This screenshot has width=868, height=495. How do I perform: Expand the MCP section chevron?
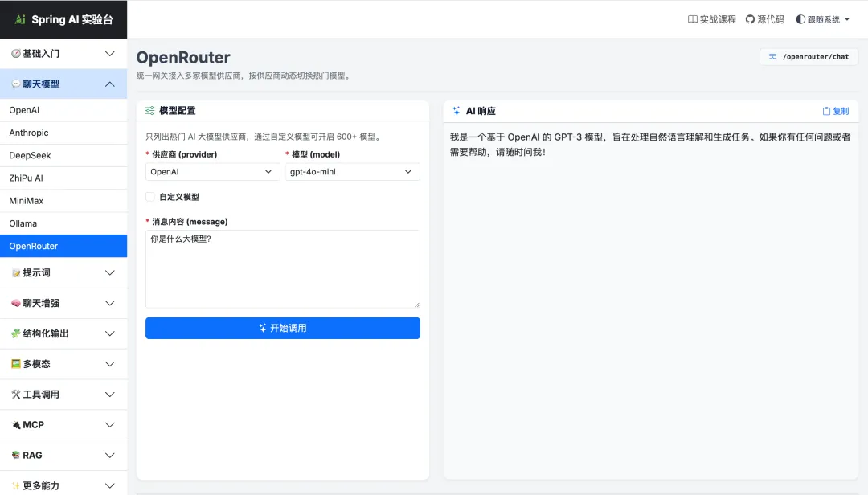[109, 424]
